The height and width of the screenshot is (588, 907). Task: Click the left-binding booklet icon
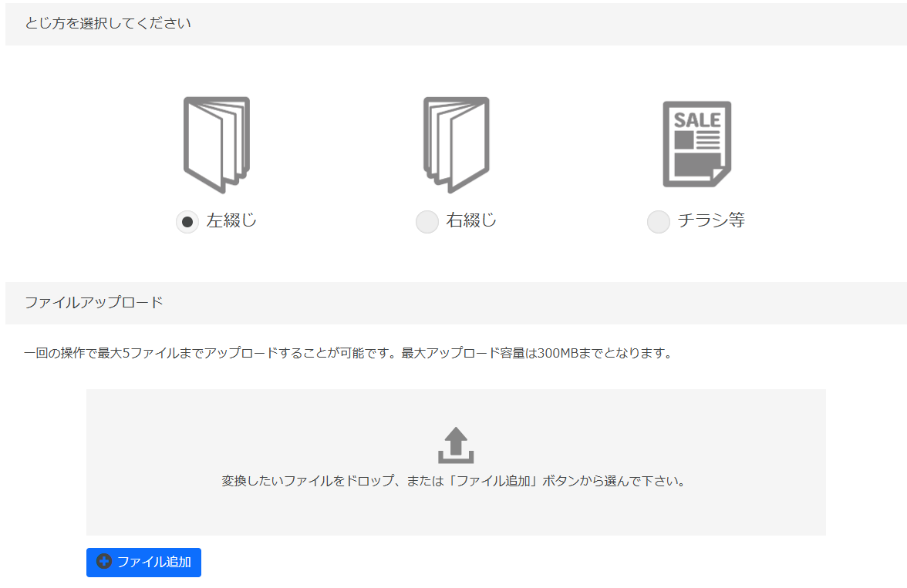(x=217, y=143)
